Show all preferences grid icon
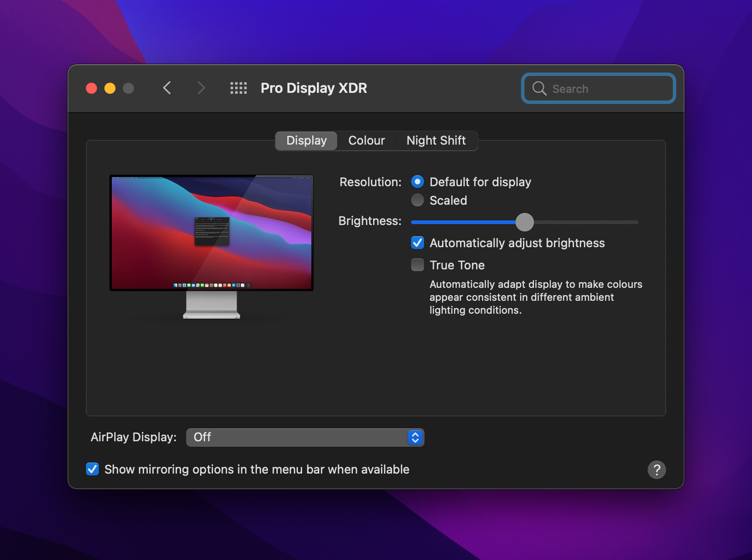Viewport: 752px width, 560px height. point(238,88)
